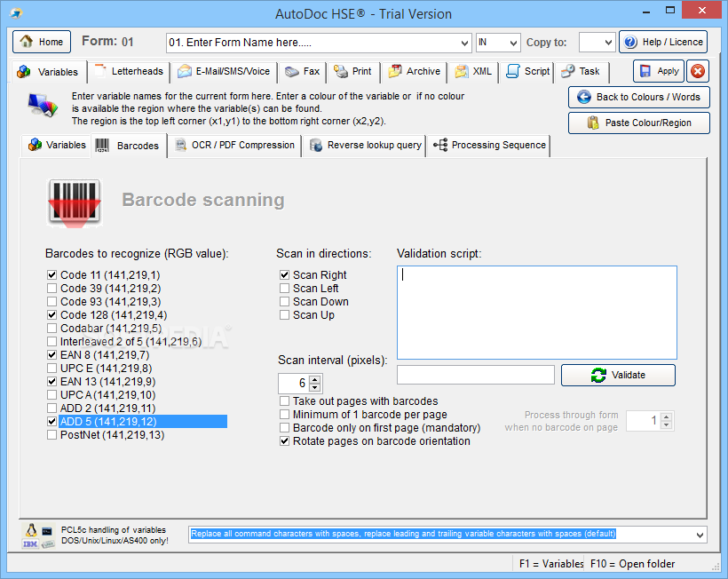
Task: Click the monitor colour palette icon
Action: 43,105
